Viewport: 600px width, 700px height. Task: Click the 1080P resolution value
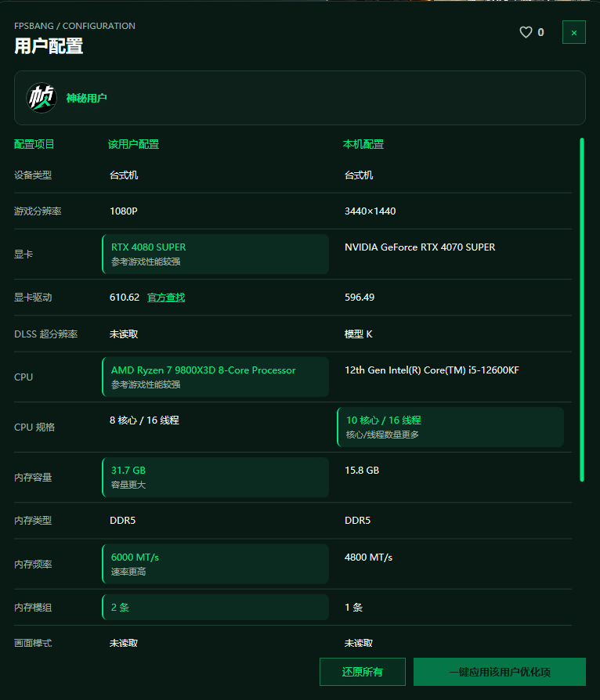[x=124, y=211]
